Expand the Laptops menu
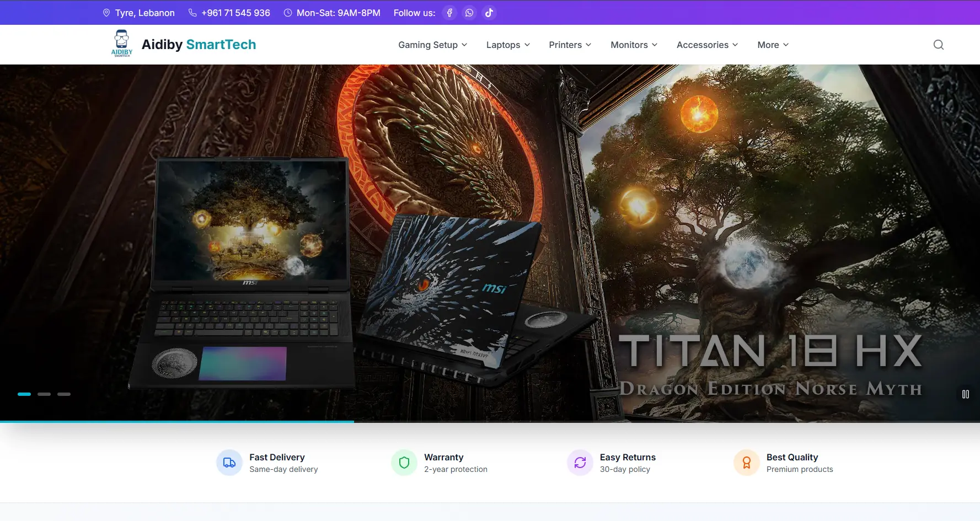This screenshot has width=980, height=521. coord(508,45)
